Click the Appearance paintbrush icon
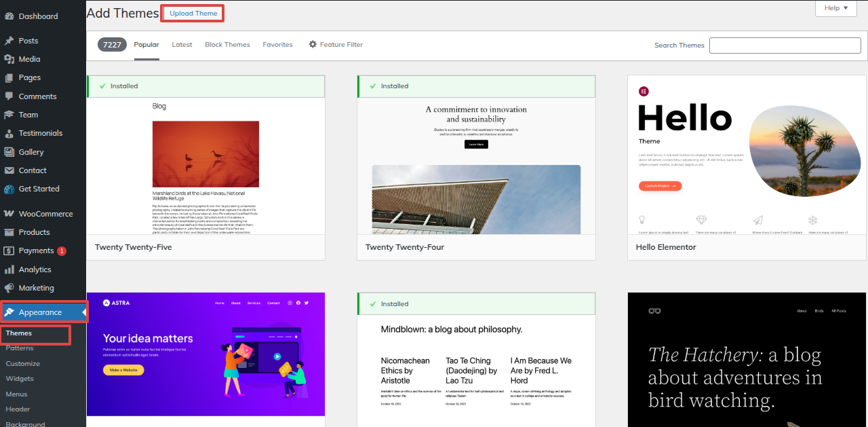 tap(9, 312)
